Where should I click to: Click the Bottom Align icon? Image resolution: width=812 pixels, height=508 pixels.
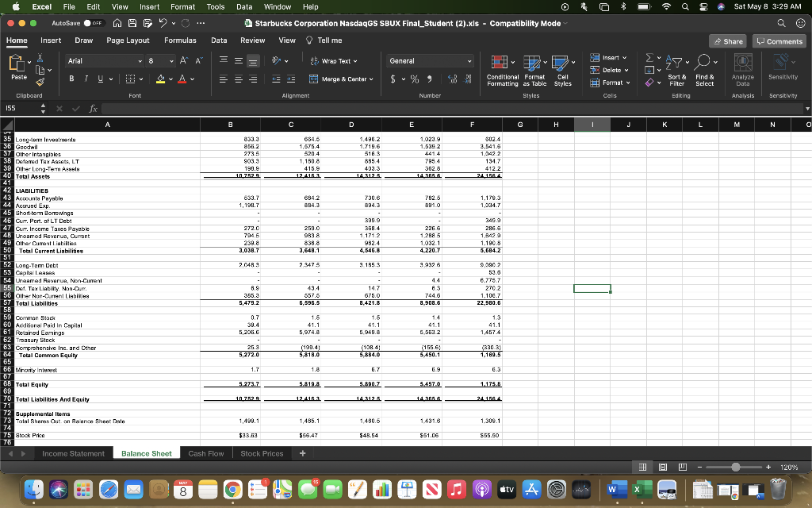[x=253, y=61]
